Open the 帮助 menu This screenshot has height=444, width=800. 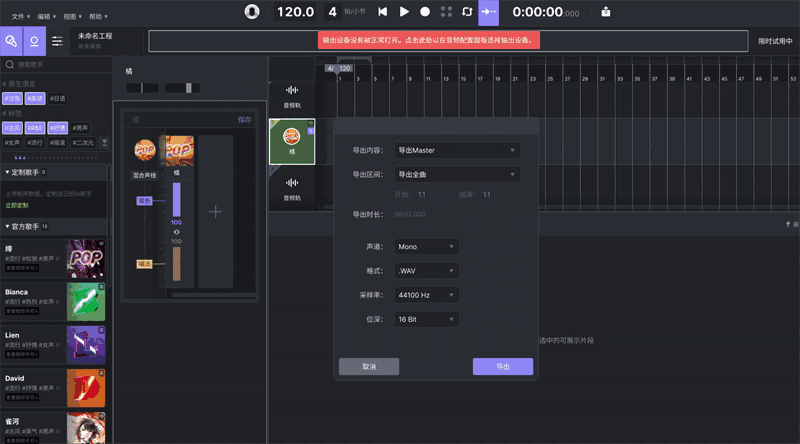point(98,17)
